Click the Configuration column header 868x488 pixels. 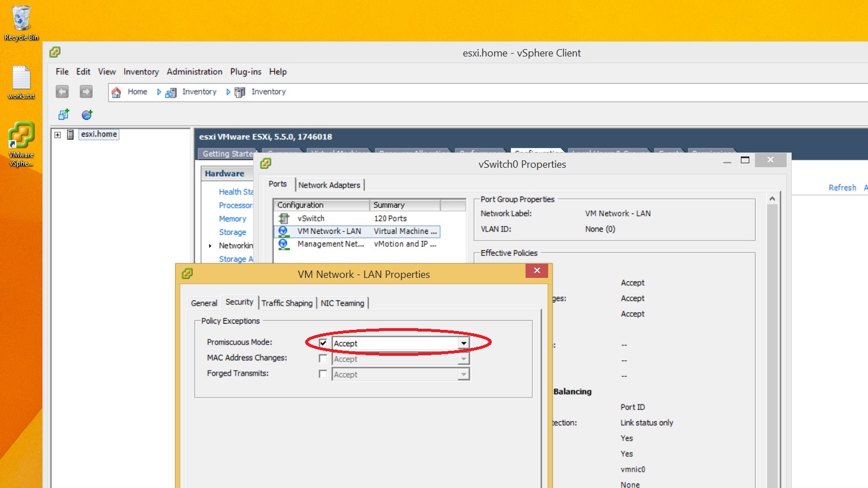point(322,205)
